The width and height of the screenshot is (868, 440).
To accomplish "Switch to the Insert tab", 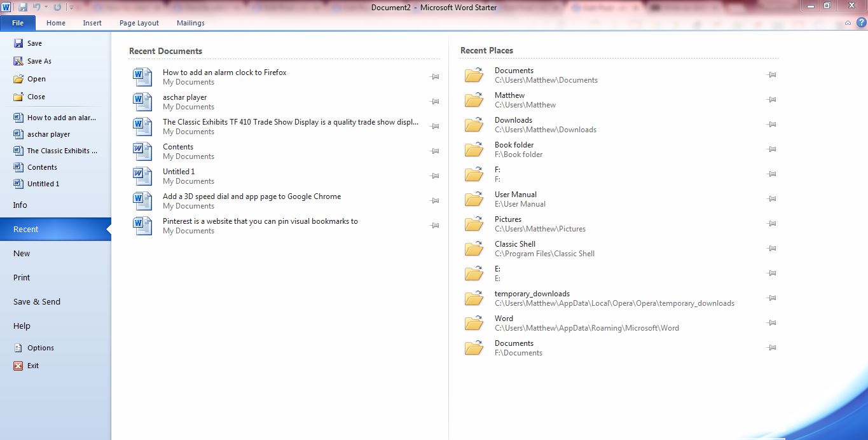I will [92, 23].
